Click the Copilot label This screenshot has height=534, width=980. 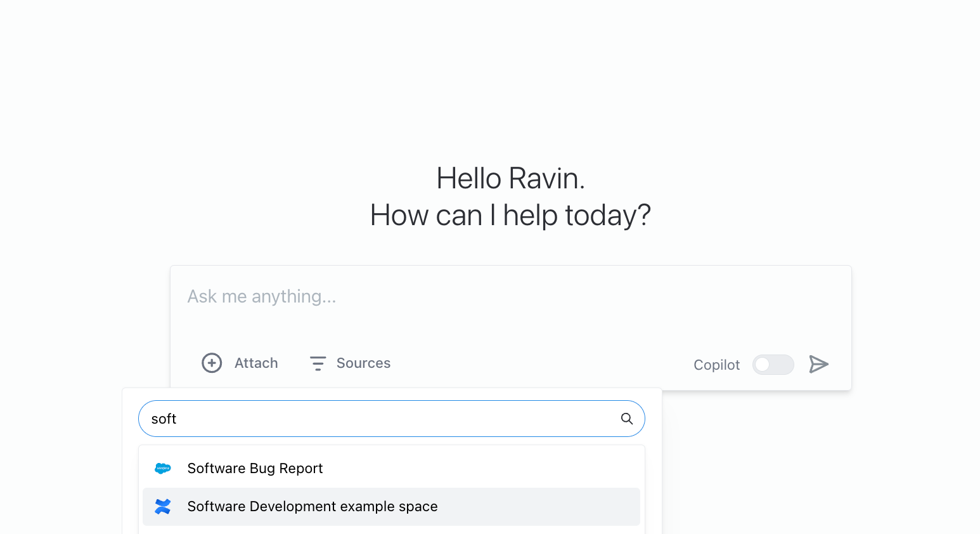pos(716,365)
